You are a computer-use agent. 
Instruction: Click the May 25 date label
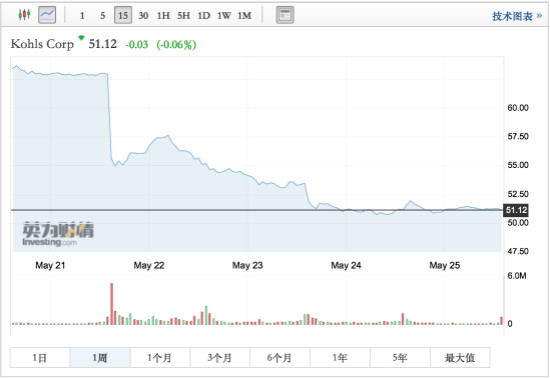(445, 265)
